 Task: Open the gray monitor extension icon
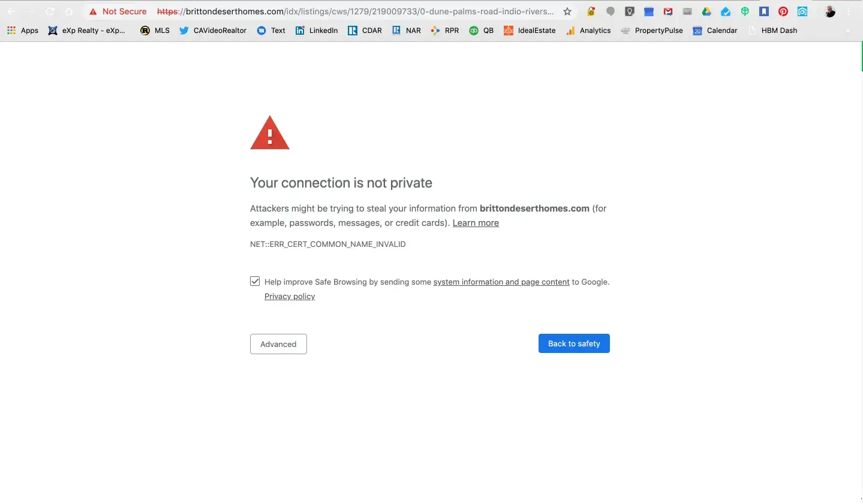pos(687,11)
